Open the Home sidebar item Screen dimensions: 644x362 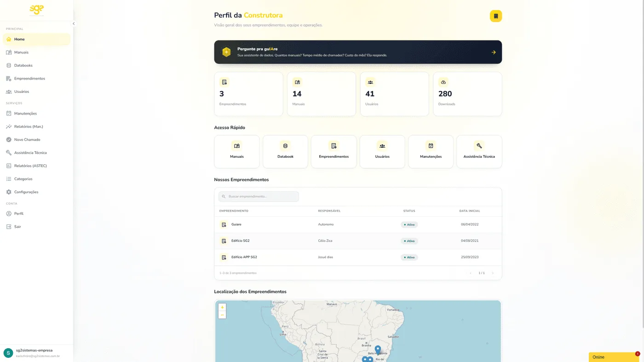(x=36, y=39)
